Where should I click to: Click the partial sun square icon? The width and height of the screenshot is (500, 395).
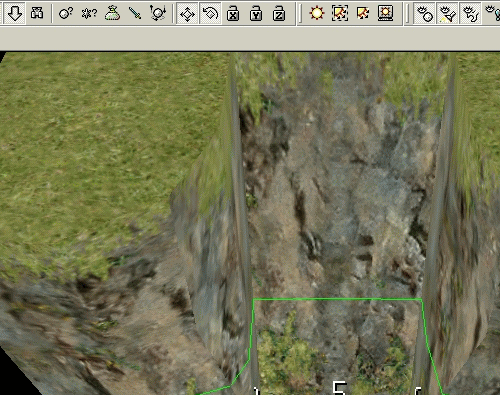(363, 13)
